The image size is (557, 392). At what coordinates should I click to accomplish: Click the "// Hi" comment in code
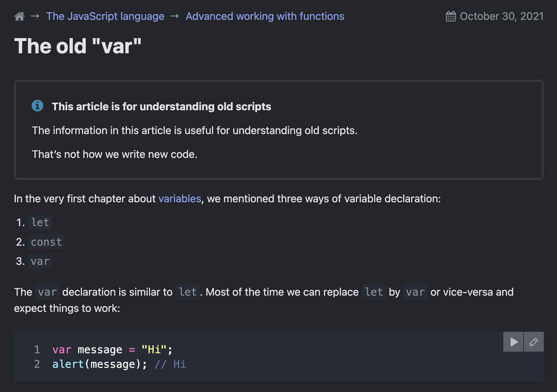[170, 364]
